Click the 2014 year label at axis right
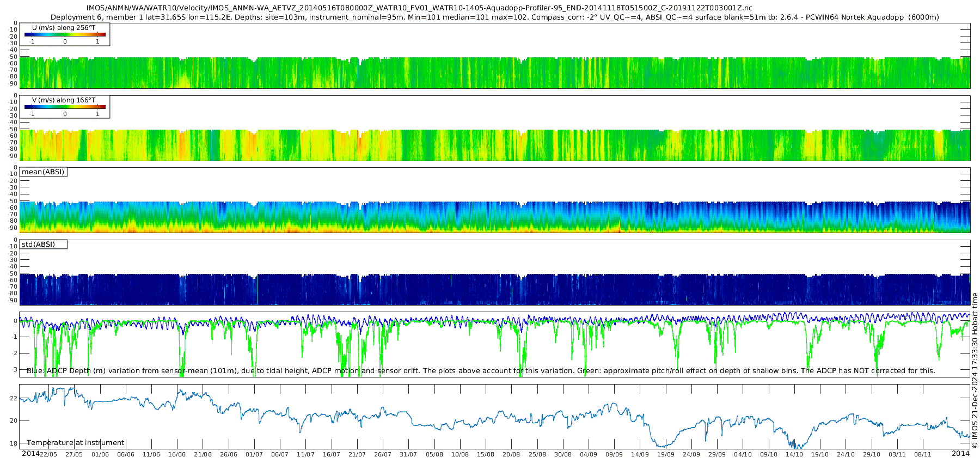This screenshot has width=980, height=463. [960, 454]
